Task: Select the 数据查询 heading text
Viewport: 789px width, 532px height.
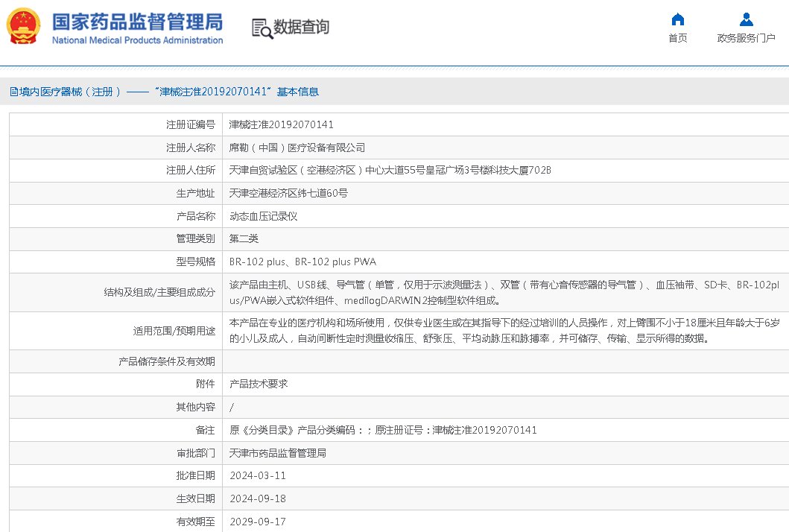Action: [302, 28]
